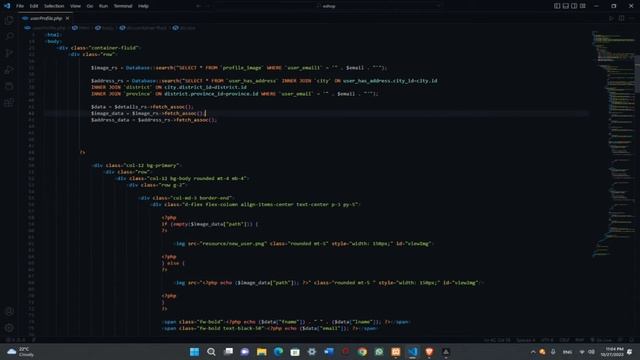
Task: Show hidden system tray icons
Action: tap(533, 352)
